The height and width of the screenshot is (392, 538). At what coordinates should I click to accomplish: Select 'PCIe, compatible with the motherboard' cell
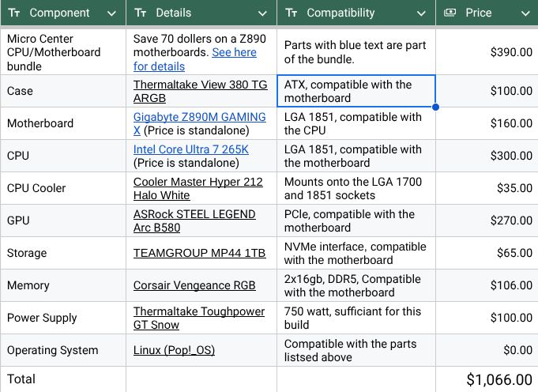356,220
